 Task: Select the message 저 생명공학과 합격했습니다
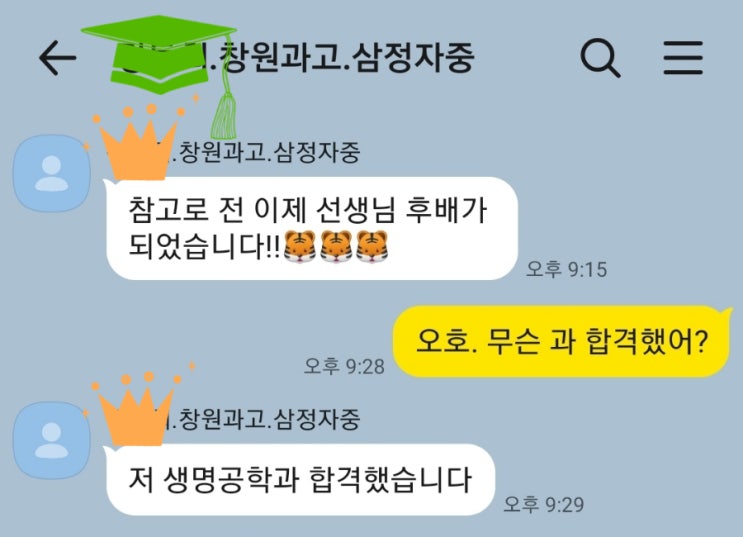300,479
